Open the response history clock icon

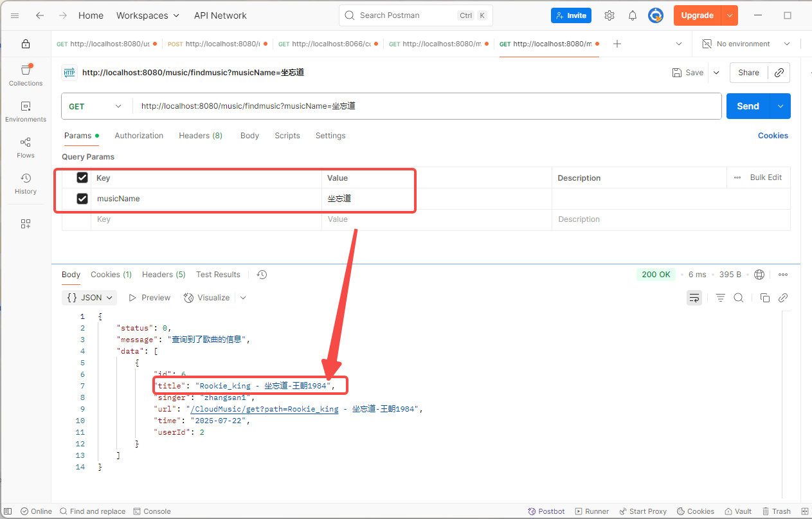(x=262, y=275)
